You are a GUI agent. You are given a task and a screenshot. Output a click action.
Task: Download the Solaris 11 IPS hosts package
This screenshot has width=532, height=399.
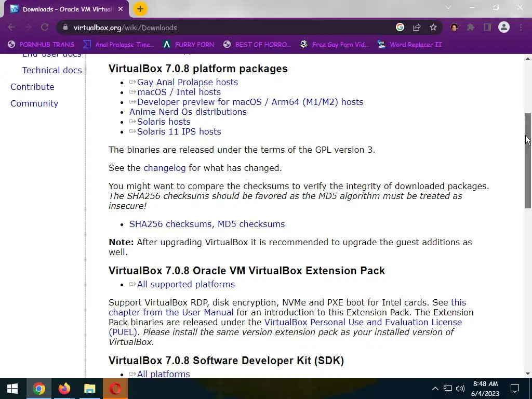pyautogui.click(x=179, y=131)
